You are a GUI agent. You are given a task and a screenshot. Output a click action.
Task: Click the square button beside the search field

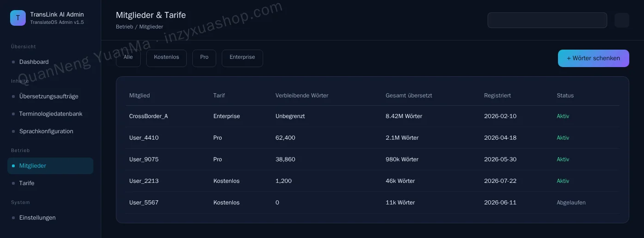pyautogui.click(x=622, y=20)
